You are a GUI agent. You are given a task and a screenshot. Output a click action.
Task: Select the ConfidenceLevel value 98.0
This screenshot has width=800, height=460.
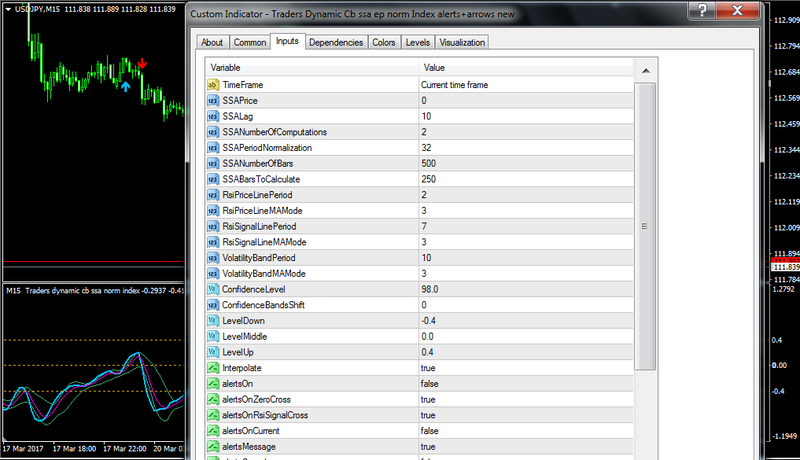(430, 289)
